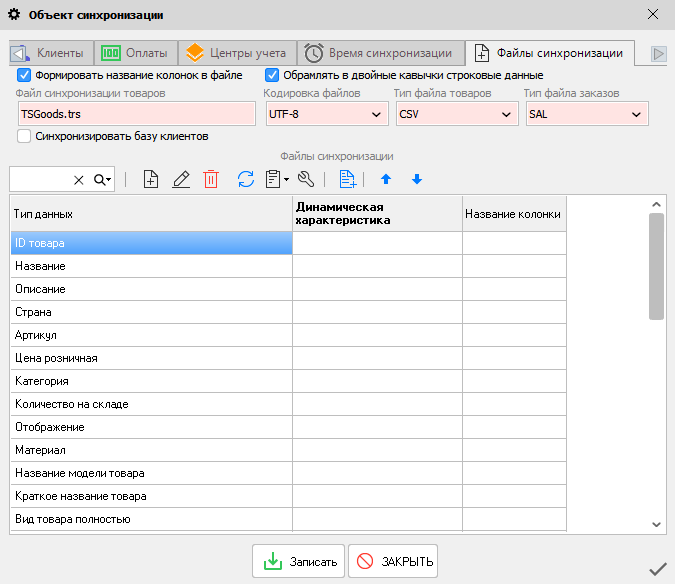675x584 pixels.
Task: Click the gear icon in title bar
Action: [14, 15]
